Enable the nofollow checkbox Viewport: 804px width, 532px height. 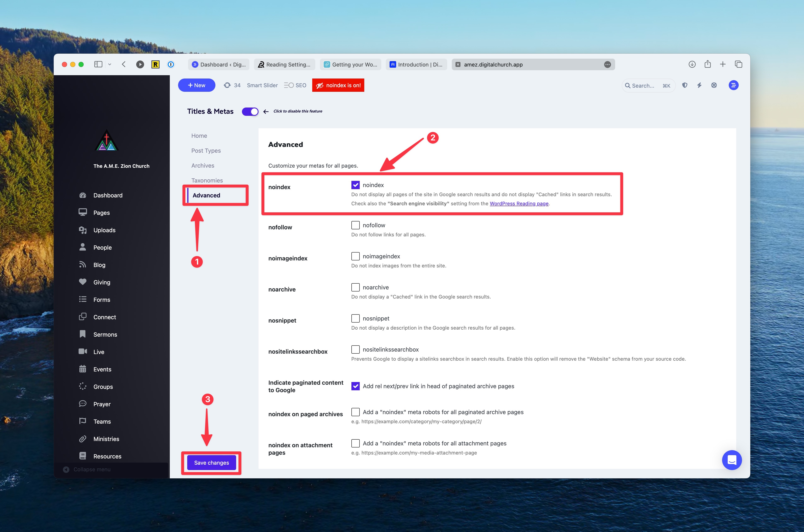[356, 225]
